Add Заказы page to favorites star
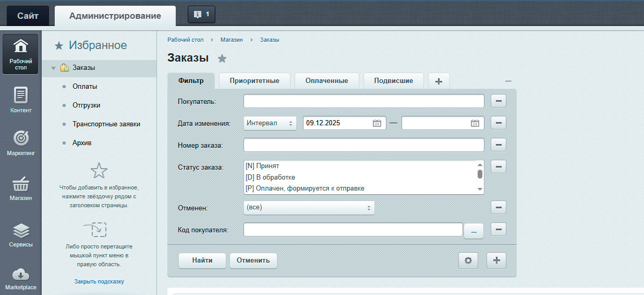 [222, 58]
